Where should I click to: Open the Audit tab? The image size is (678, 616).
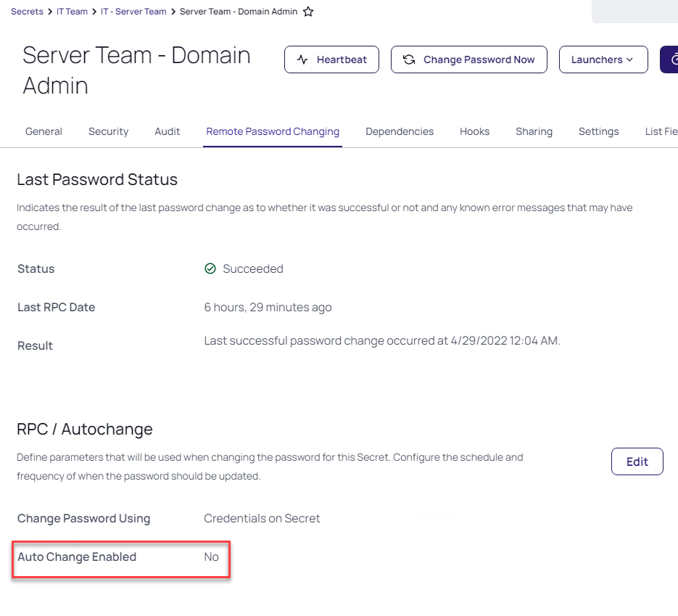(x=168, y=131)
